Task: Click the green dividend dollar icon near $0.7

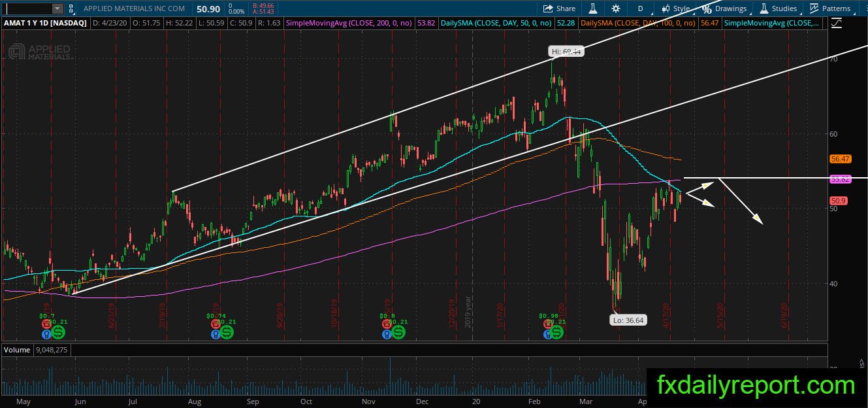Action: point(58,333)
